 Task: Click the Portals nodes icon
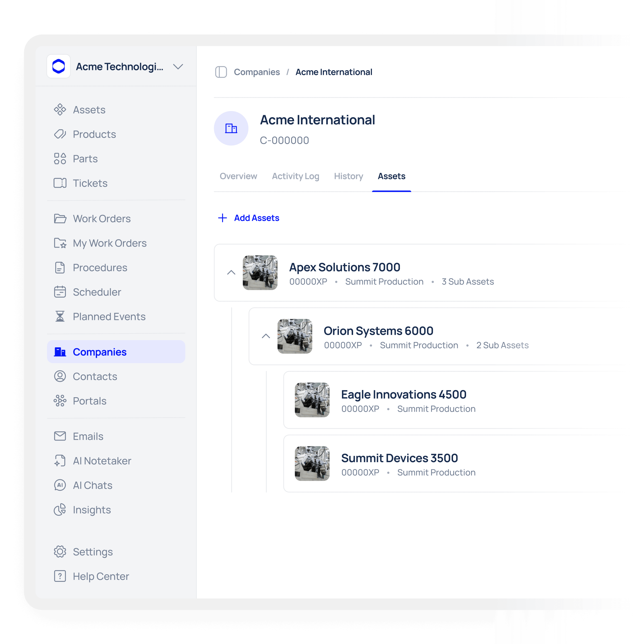(60, 401)
